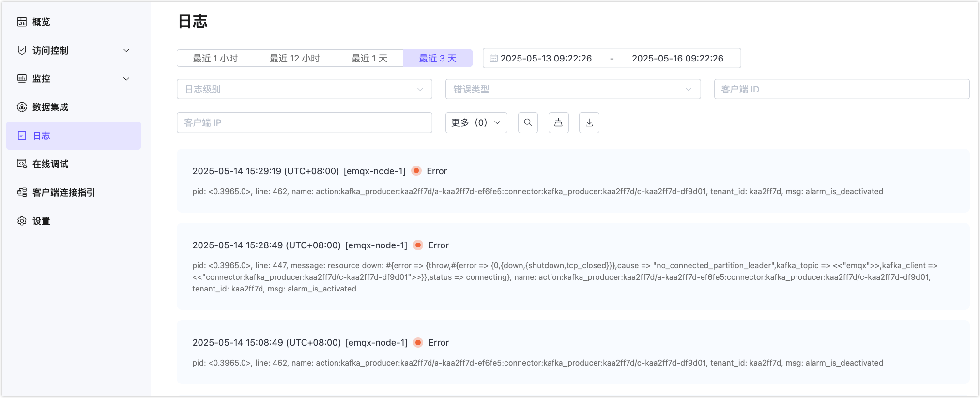980x398 pixels.
Task: Open the 日志级别 dropdown
Action: point(304,89)
